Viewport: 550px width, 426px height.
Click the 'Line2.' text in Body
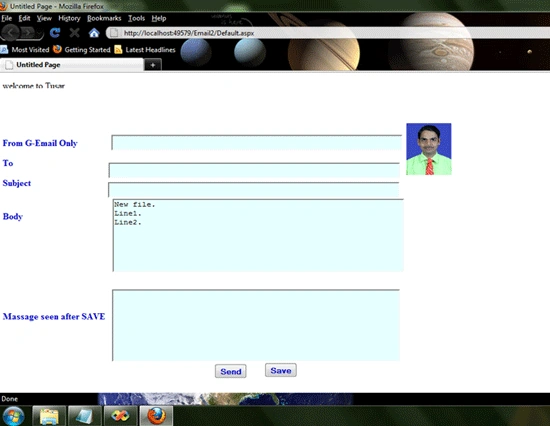[128, 222]
